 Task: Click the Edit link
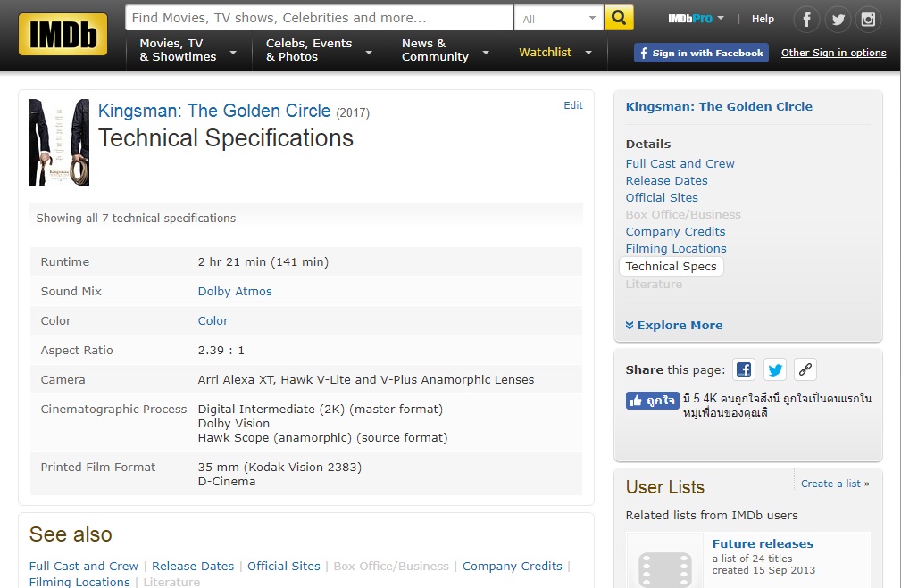[x=573, y=105]
